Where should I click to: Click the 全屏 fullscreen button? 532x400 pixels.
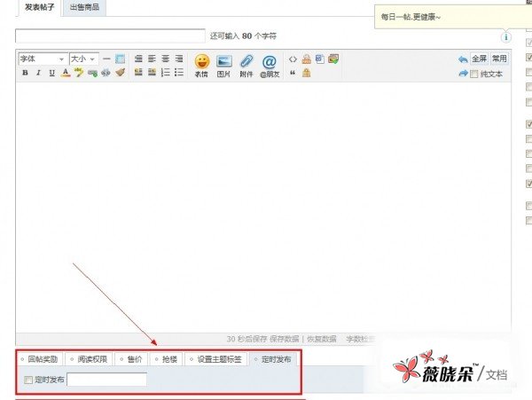(479, 59)
